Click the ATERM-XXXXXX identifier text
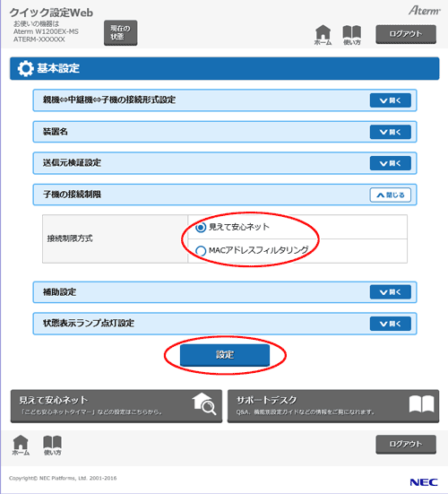Image resolution: width=448 pixels, height=494 pixels. pos(39,39)
